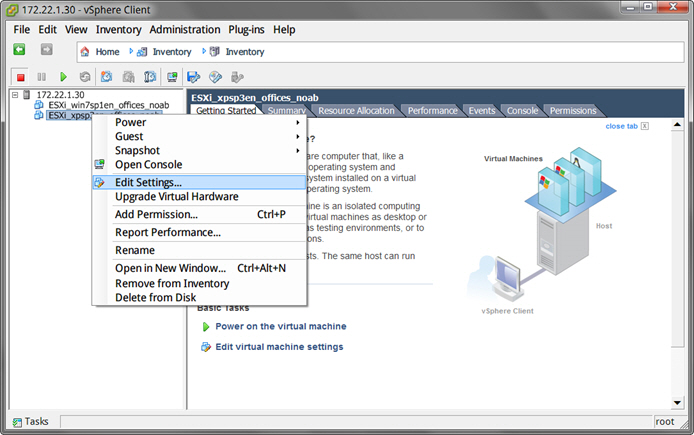This screenshot has width=694, height=435.
Task: Switch to the Performance tab
Action: point(432,111)
